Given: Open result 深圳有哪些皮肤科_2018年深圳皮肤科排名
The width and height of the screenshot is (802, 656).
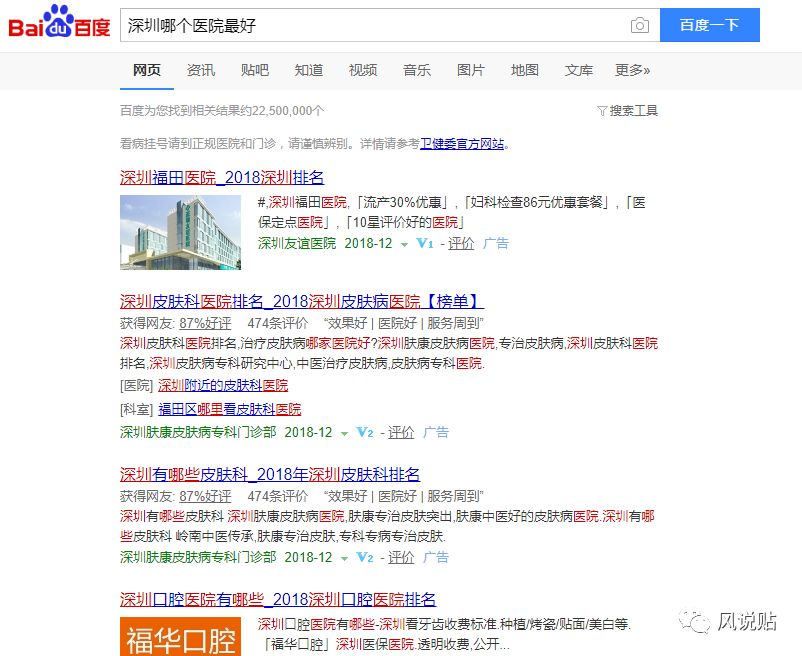Looking at the screenshot, I should (270, 474).
